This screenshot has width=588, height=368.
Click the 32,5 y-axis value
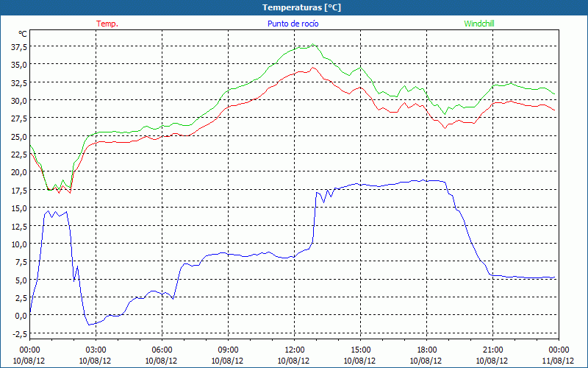(x=20, y=82)
